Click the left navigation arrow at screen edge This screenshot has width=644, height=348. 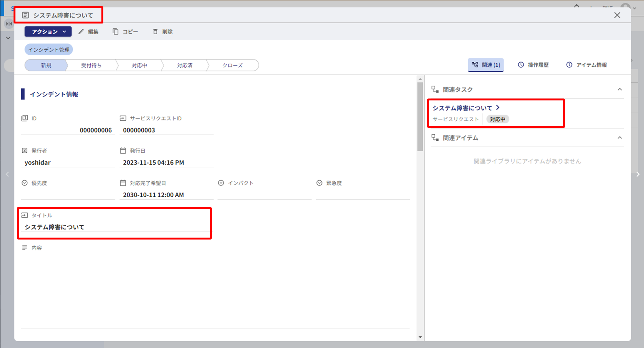pyautogui.click(x=7, y=174)
